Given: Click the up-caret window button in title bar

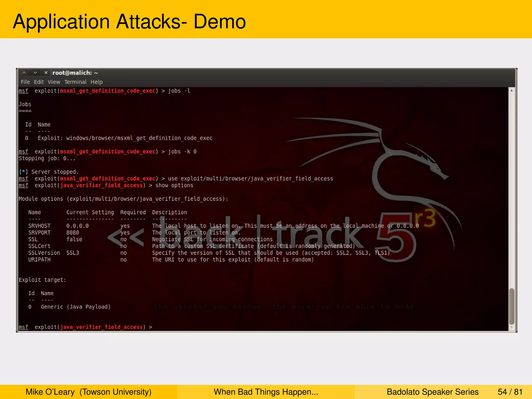Looking at the screenshot, I should [24, 73].
